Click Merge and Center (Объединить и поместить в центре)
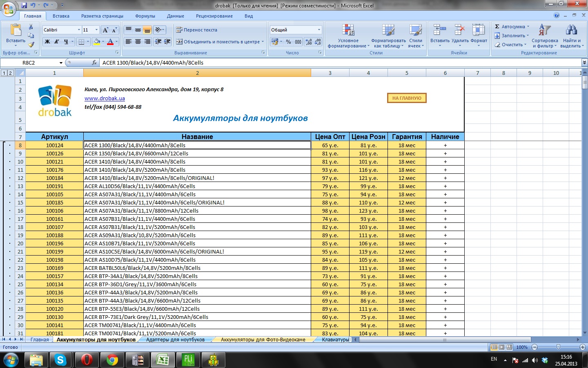588x368 pixels. 219,42
